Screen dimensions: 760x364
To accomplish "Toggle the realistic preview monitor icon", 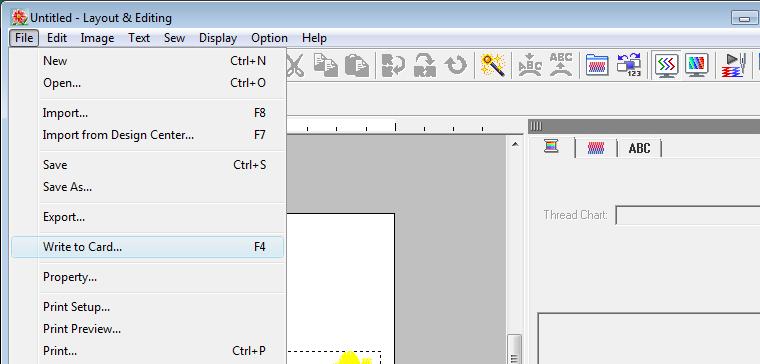I will click(697, 65).
